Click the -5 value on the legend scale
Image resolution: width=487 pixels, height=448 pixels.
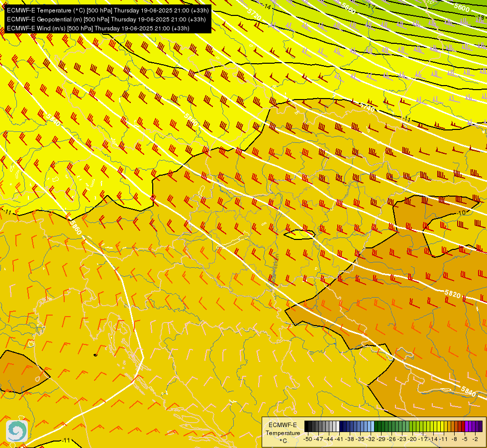coord(465,439)
